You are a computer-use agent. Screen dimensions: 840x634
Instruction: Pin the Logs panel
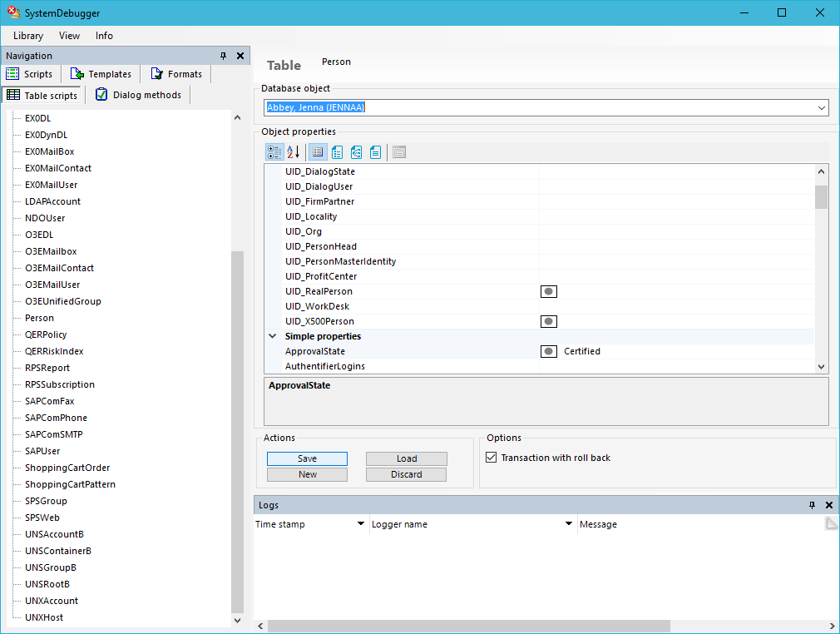click(813, 505)
